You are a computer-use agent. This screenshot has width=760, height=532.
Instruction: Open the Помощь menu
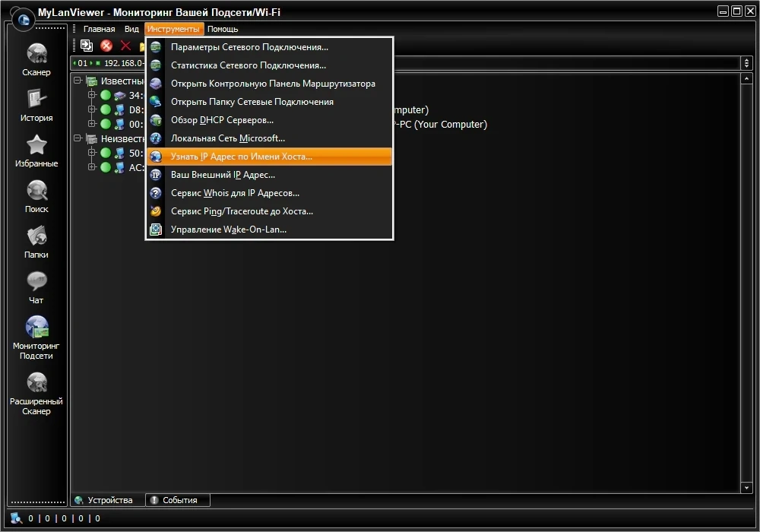pyautogui.click(x=223, y=29)
